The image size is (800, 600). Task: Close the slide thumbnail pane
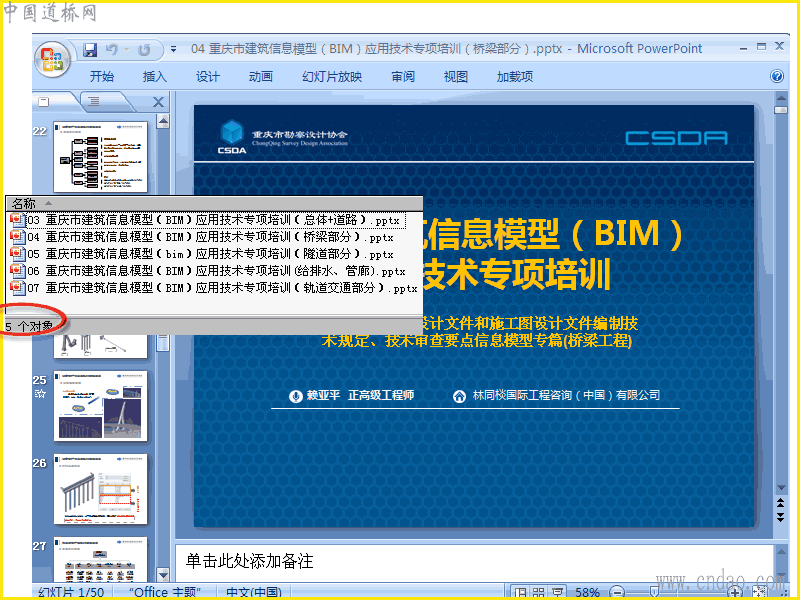(x=159, y=102)
